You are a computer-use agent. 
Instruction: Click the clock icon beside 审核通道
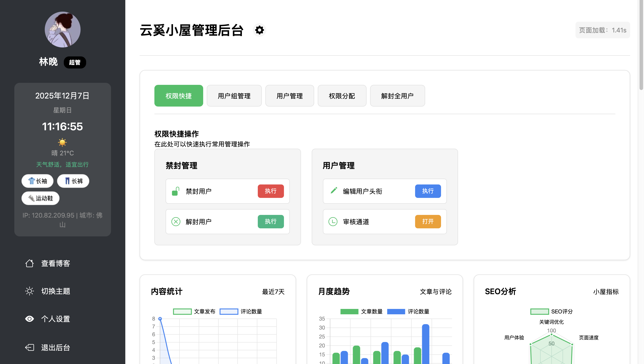(x=333, y=222)
